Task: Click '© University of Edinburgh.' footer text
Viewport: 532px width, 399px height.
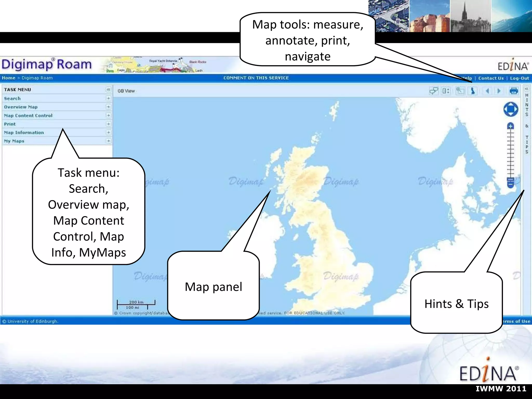Action: [x=30, y=321]
